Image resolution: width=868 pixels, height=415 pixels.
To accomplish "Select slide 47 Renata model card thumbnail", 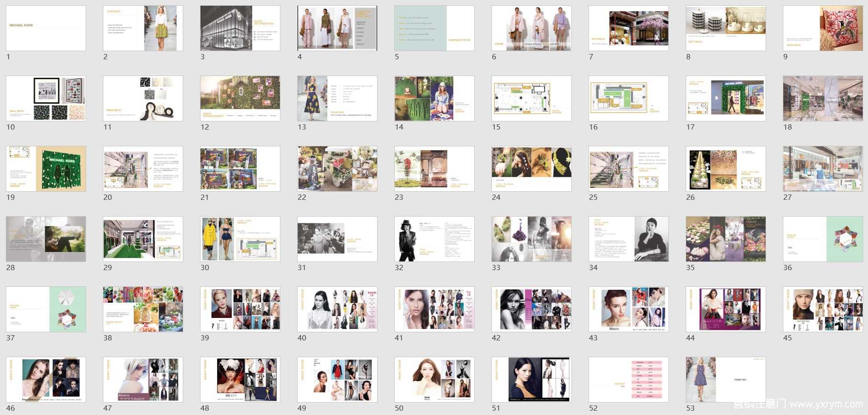I will tap(143, 380).
